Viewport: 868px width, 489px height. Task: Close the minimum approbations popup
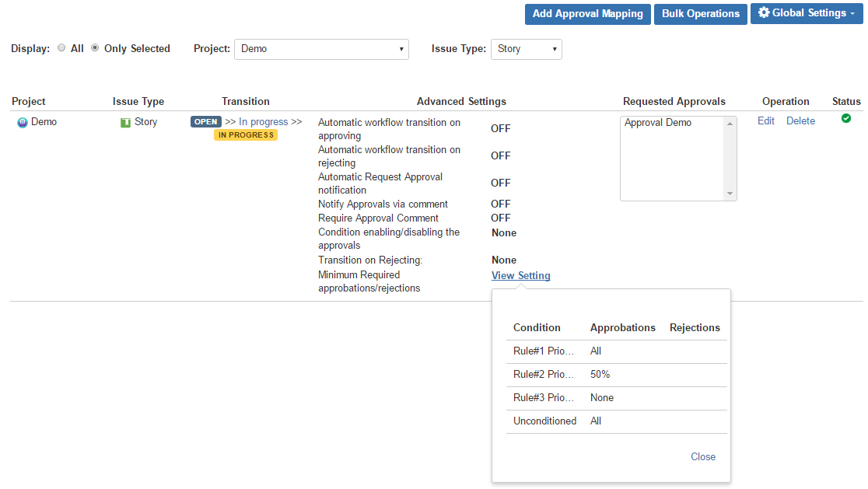click(703, 456)
